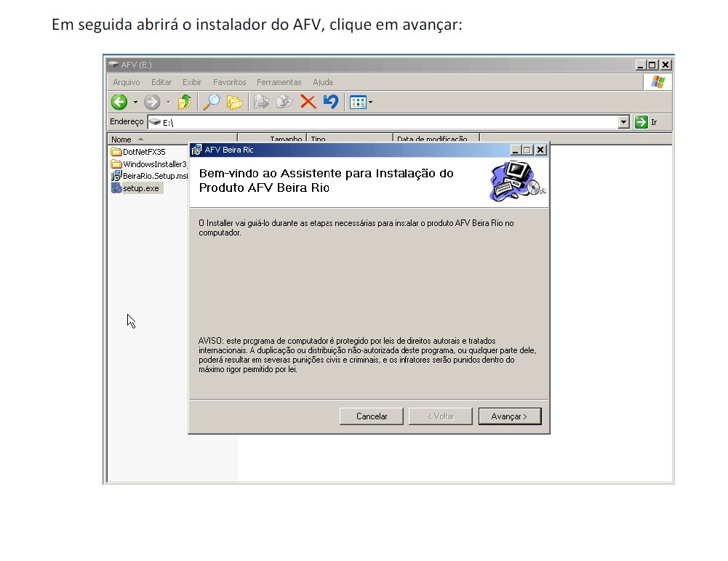728x561 pixels.
Task: Click the green Back arrow in Explorer toolbar
Action: point(119,102)
